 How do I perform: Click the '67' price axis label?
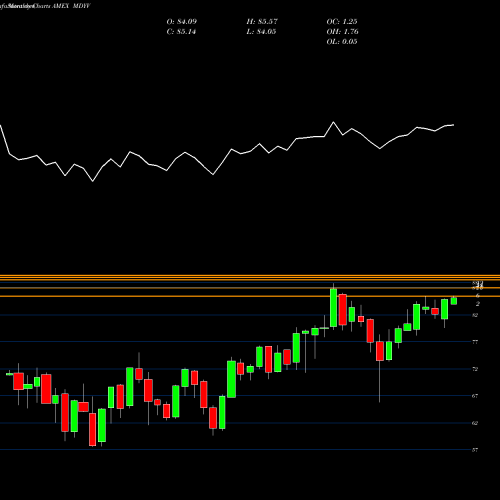click(x=475, y=396)
